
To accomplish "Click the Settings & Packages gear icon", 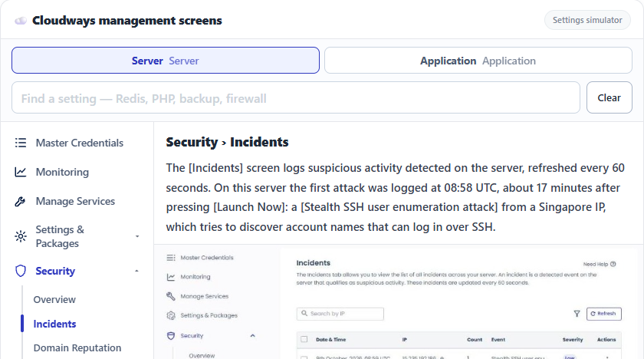I will coord(21,236).
